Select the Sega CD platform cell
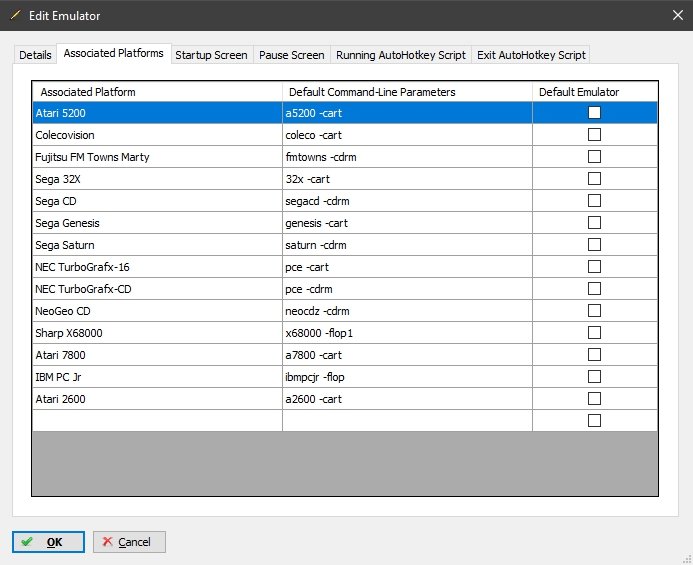693x565 pixels. click(157, 201)
